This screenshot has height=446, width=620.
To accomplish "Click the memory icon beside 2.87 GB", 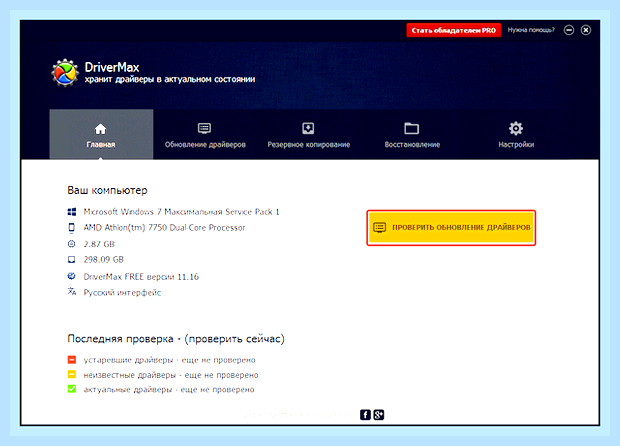I will (x=72, y=244).
